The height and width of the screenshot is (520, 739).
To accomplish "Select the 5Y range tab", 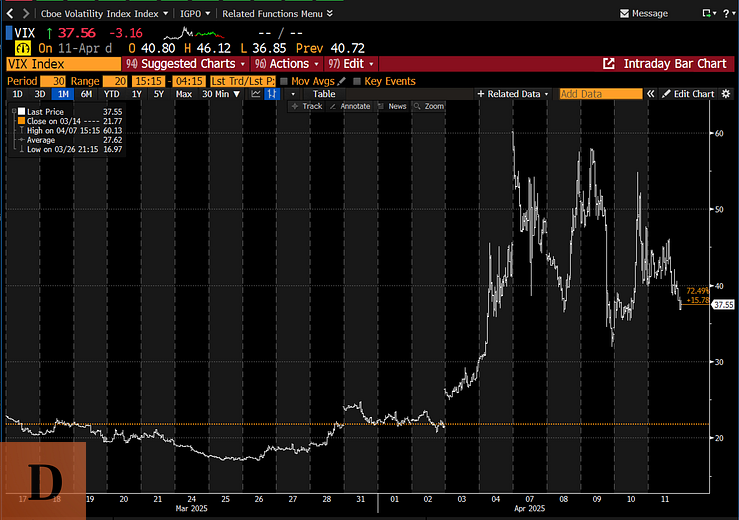I will [x=159, y=94].
